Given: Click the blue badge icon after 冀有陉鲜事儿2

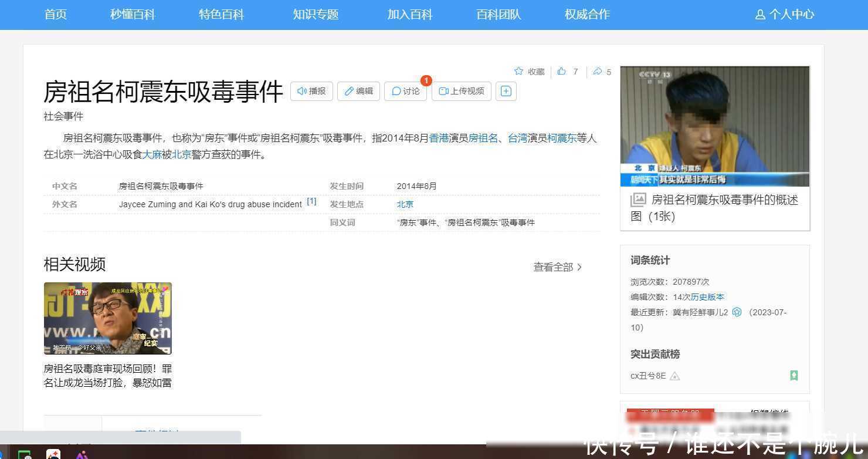Looking at the screenshot, I should [737, 312].
